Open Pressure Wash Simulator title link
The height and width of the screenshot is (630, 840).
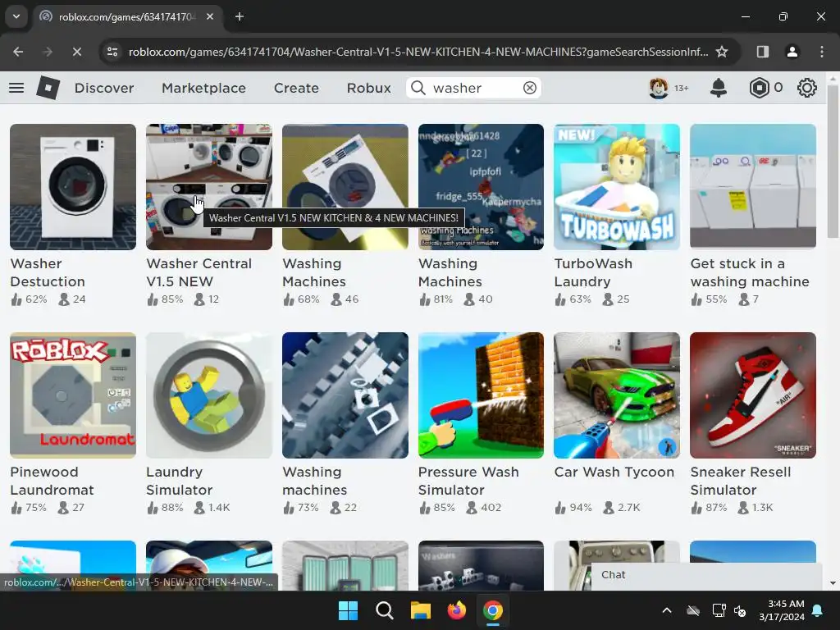tap(468, 481)
